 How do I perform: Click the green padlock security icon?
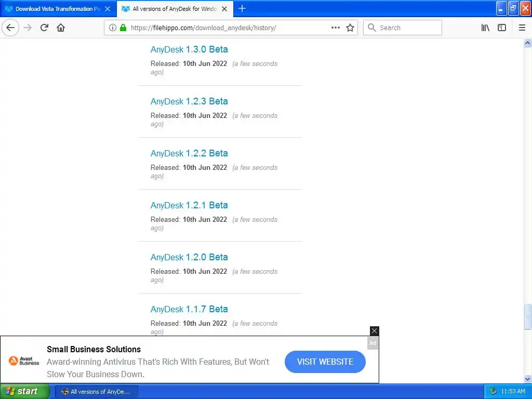123,28
